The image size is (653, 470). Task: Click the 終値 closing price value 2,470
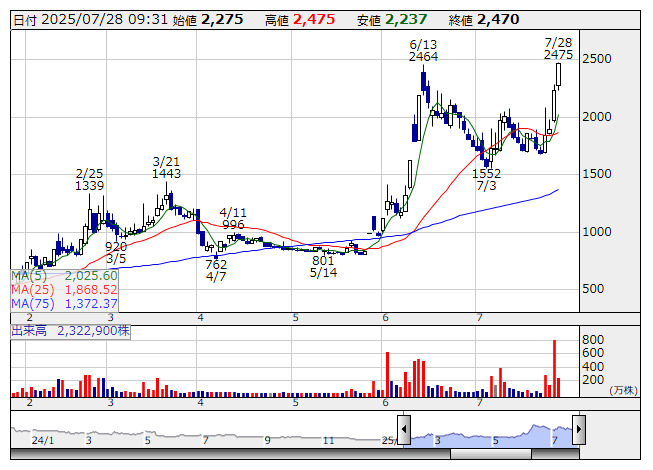pos(497,19)
